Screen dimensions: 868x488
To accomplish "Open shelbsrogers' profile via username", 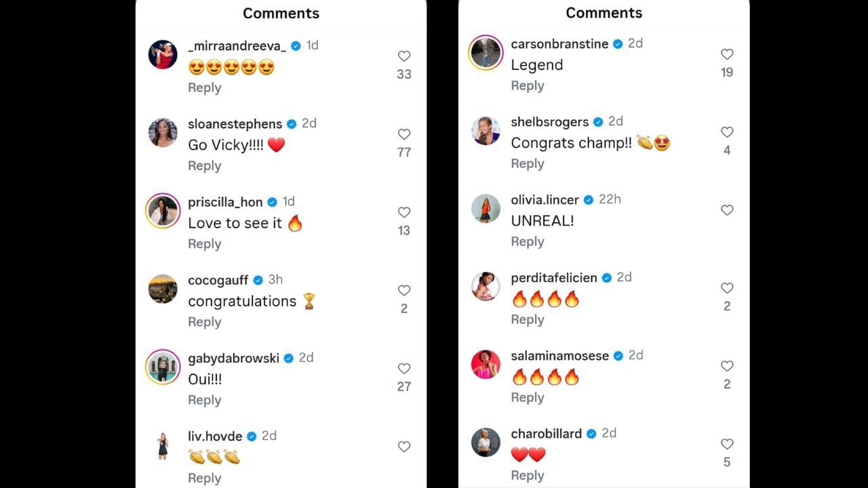I will coord(549,121).
